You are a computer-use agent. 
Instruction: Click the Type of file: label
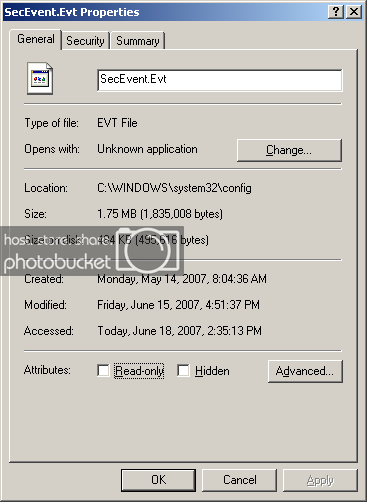52,123
